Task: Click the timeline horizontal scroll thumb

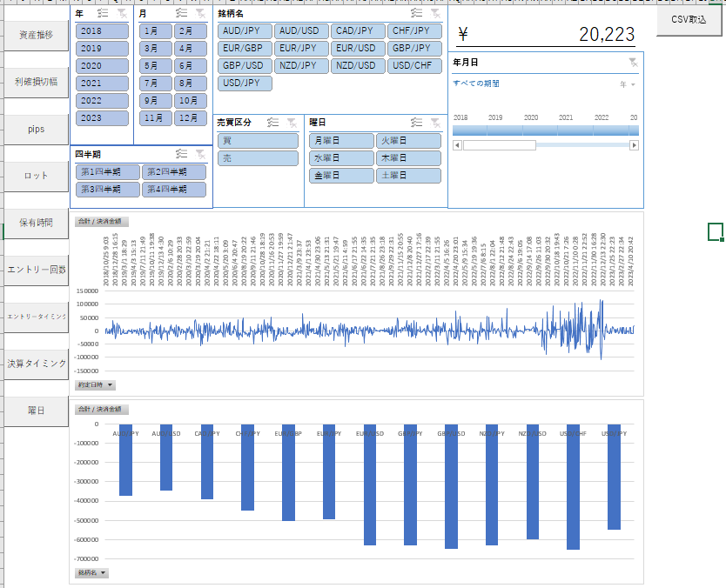Action: tap(500, 145)
